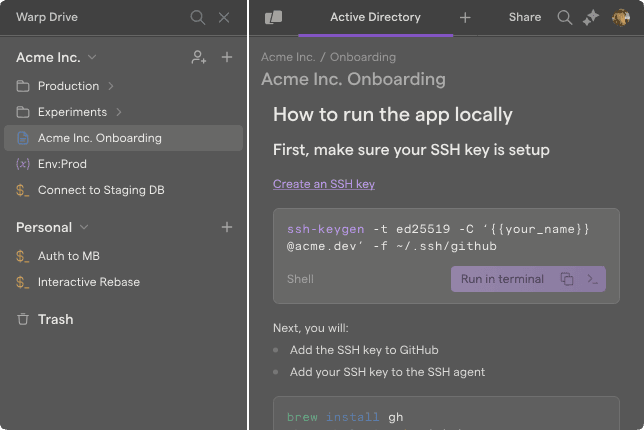Open Interactive Rebase workflow
Viewport: 644px width, 430px height.
tap(89, 282)
